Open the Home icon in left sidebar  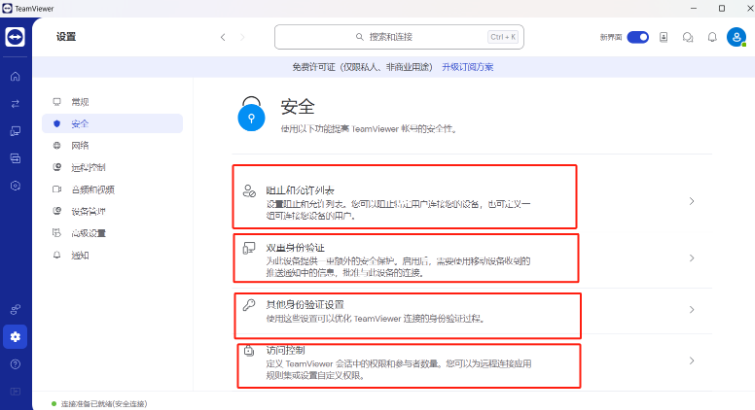pos(15,77)
